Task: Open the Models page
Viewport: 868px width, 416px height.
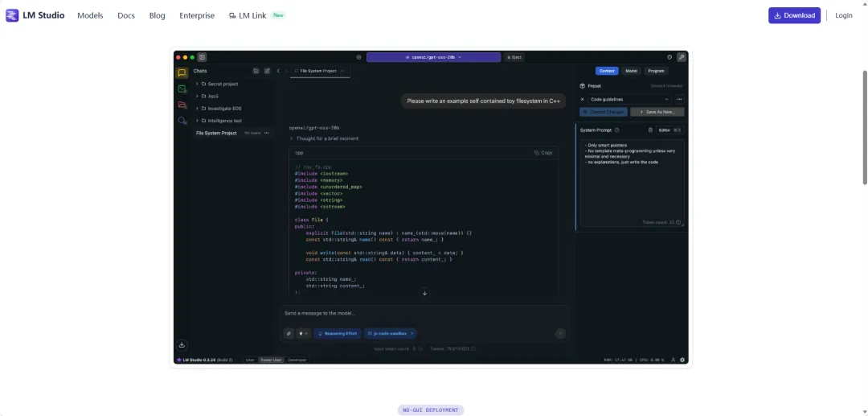Action: [90, 15]
